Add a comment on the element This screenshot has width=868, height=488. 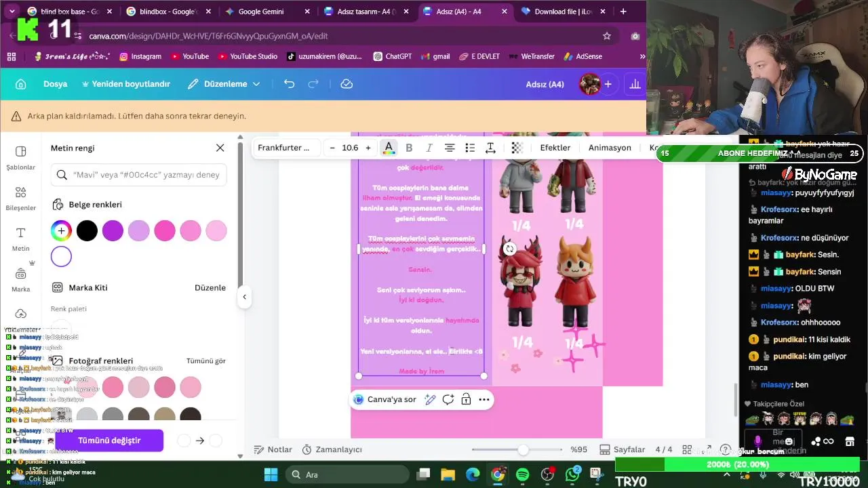448,400
